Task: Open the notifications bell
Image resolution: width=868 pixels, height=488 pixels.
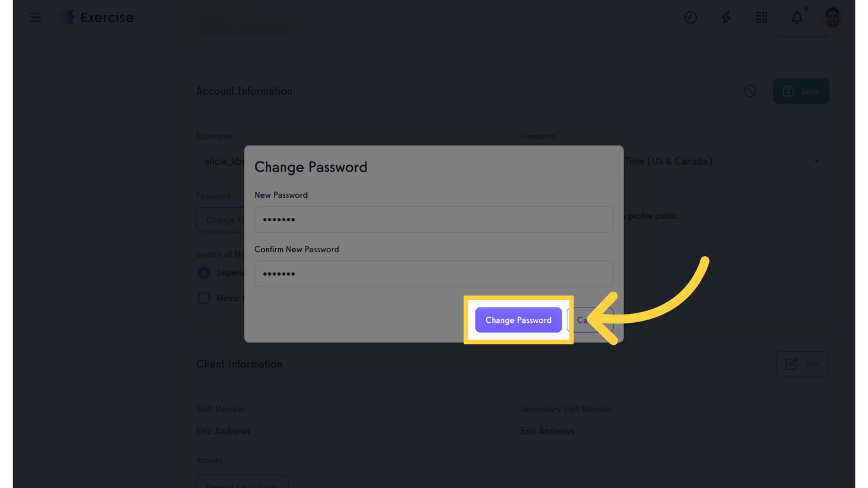Action: pyautogui.click(x=796, y=17)
